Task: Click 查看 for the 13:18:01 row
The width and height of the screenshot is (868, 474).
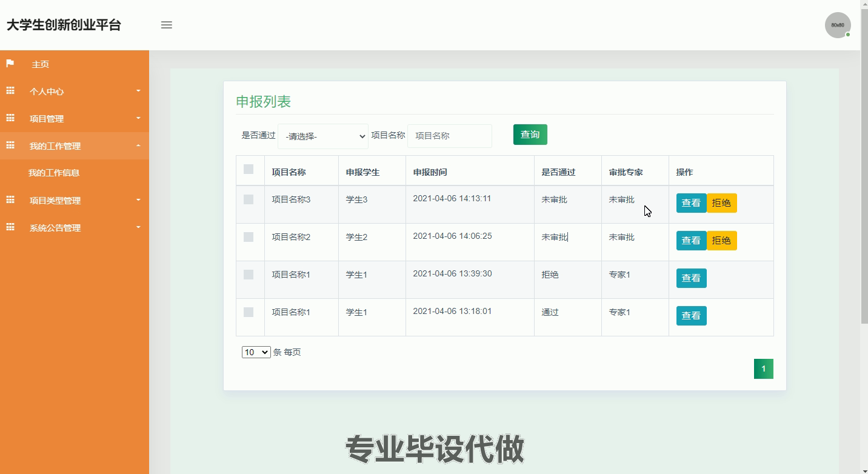Action: coord(692,316)
